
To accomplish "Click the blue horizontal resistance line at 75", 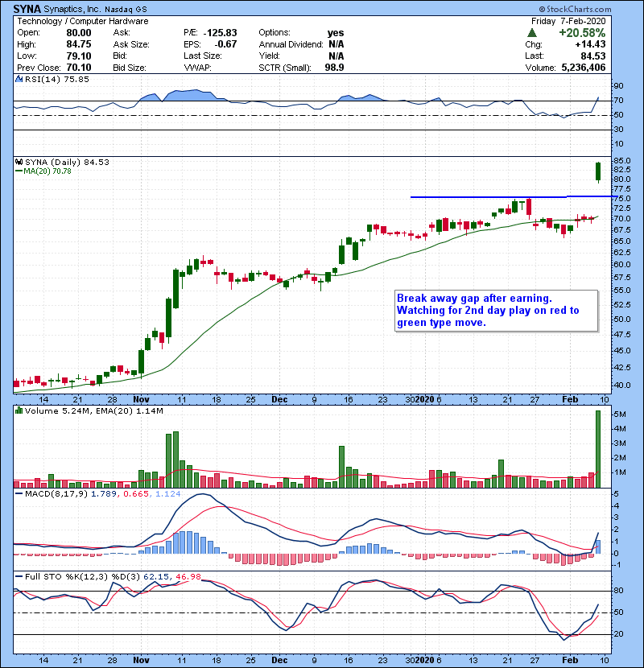I will 514,197.
